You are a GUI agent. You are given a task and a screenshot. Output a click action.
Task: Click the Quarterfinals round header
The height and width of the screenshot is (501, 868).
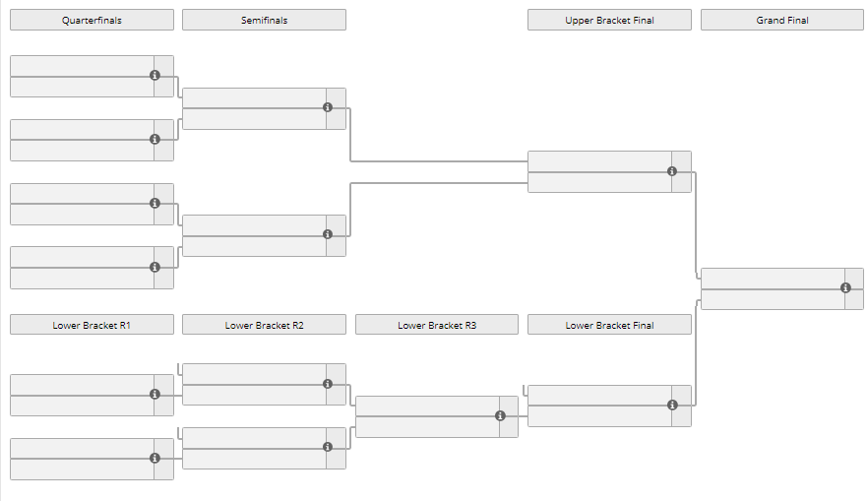[92, 20]
